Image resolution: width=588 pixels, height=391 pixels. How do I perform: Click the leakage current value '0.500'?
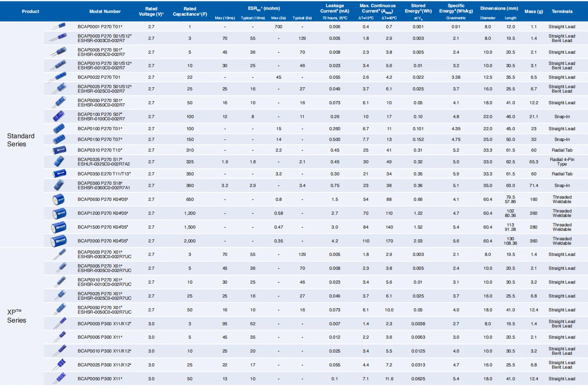pos(335,140)
